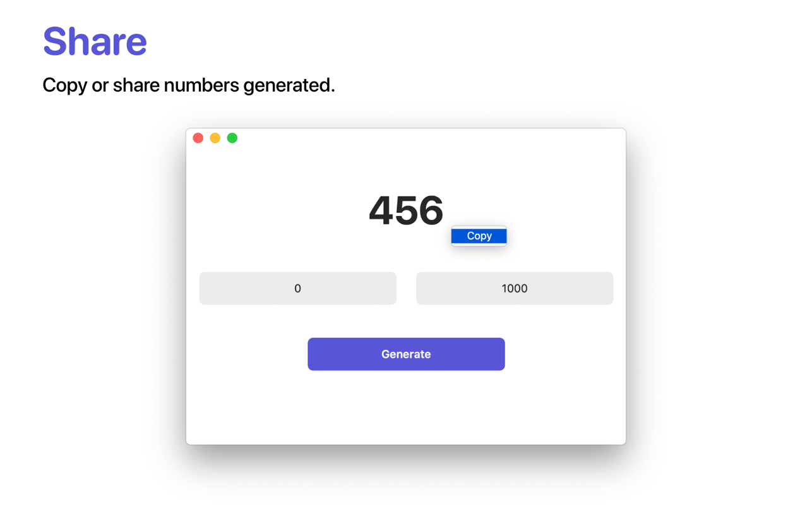Generate a new random number
Image resolution: width=812 pixels, height=508 pixels.
(x=406, y=354)
